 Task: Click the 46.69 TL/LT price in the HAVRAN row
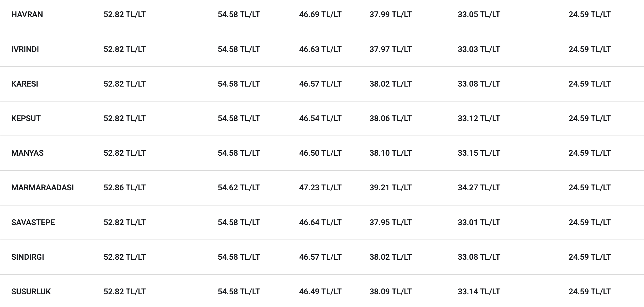[x=320, y=14]
